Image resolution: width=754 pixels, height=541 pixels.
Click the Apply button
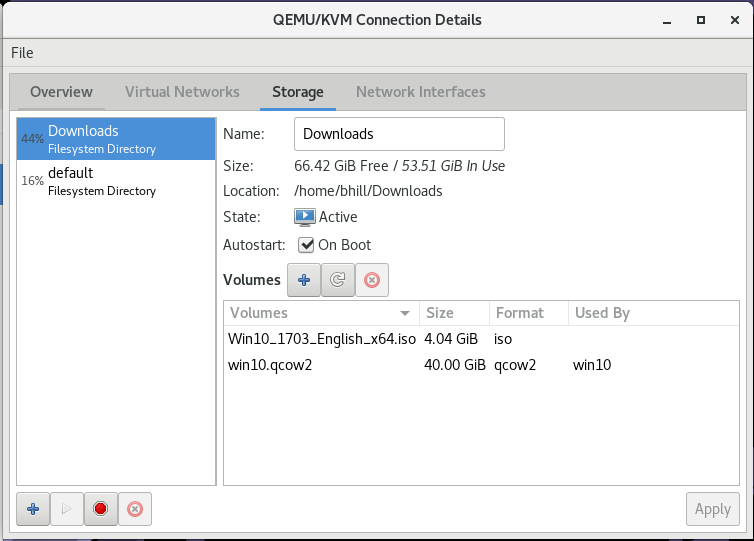713,509
